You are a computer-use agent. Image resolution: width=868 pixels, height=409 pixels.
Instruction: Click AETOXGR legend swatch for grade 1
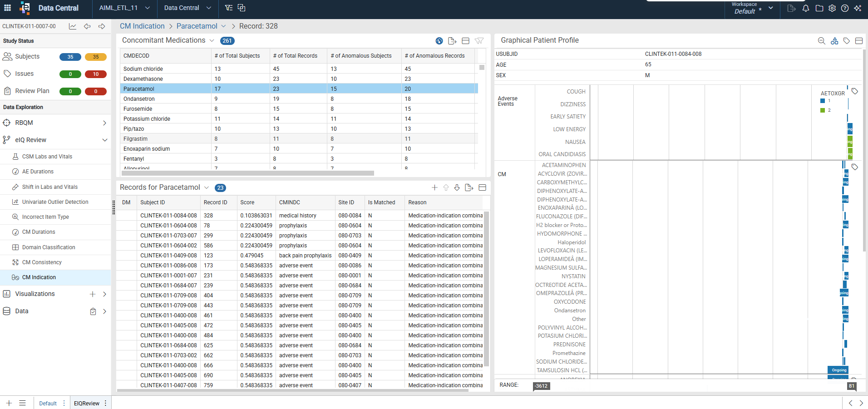(x=823, y=101)
